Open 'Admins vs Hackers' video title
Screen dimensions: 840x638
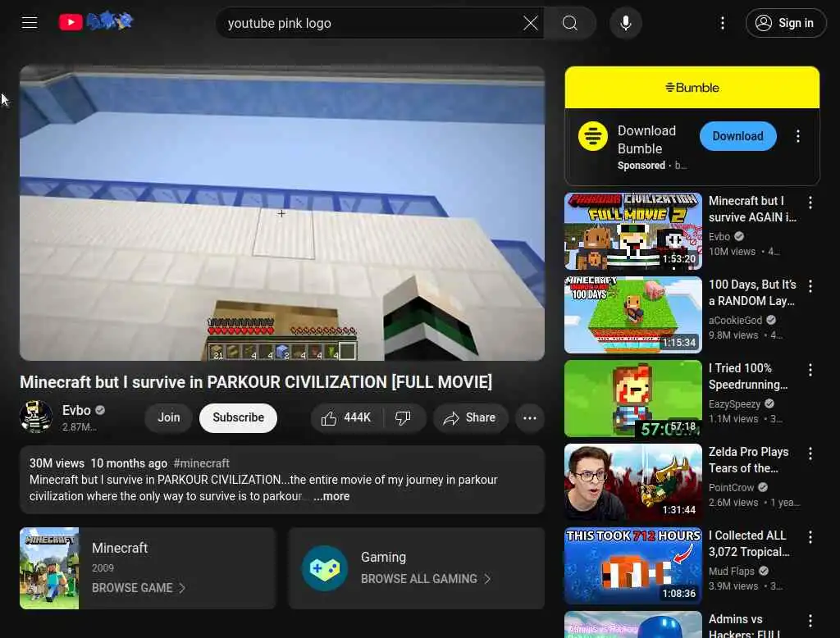tap(744, 626)
